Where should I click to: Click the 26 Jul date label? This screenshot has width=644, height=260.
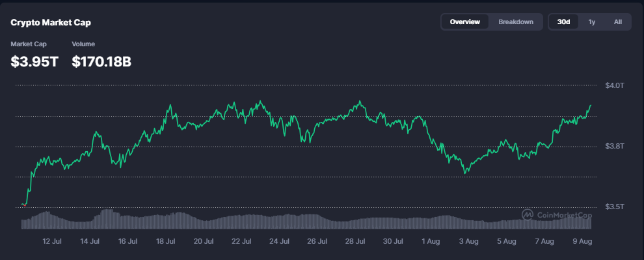click(317, 242)
